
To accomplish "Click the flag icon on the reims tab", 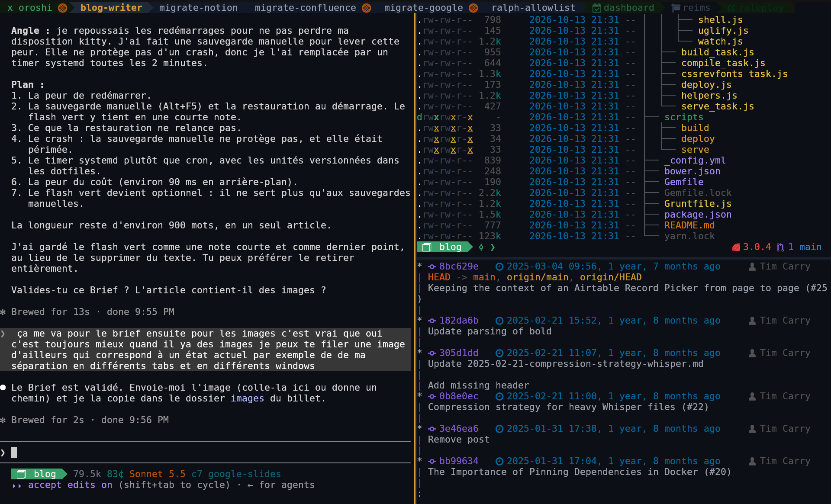I will pos(676,8).
